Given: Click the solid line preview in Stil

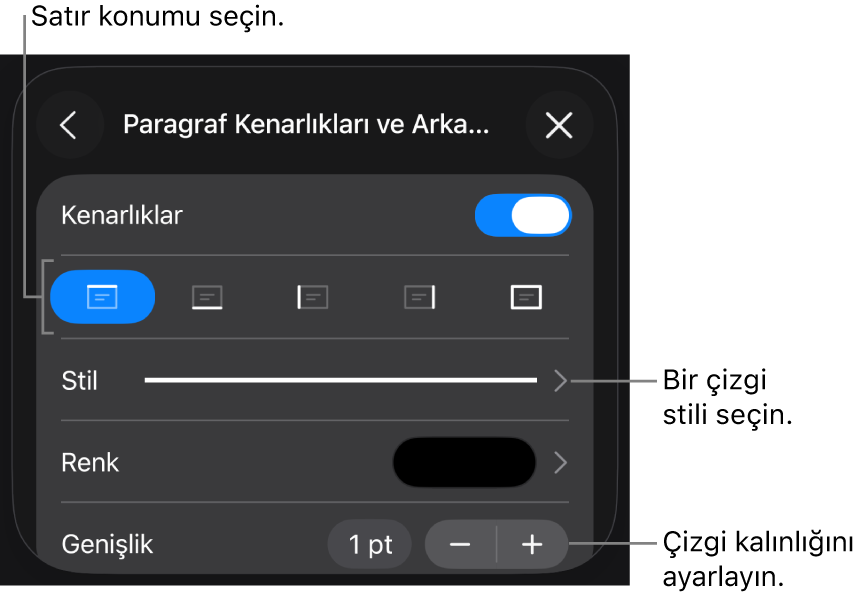Looking at the screenshot, I should pyautogui.click(x=341, y=380).
